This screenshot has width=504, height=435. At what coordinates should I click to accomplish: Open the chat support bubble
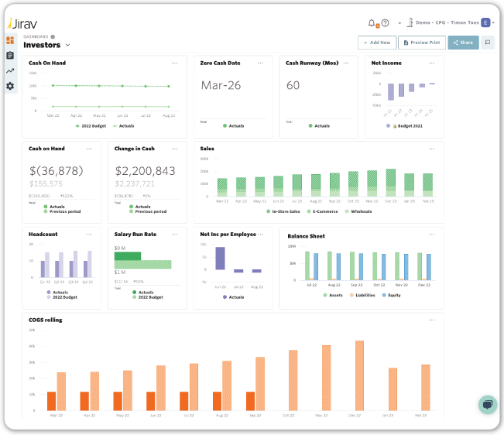click(487, 404)
